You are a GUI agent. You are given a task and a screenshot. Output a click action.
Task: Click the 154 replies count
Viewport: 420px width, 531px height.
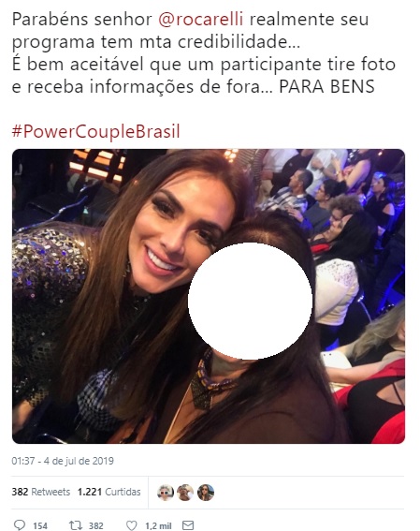tap(40, 526)
